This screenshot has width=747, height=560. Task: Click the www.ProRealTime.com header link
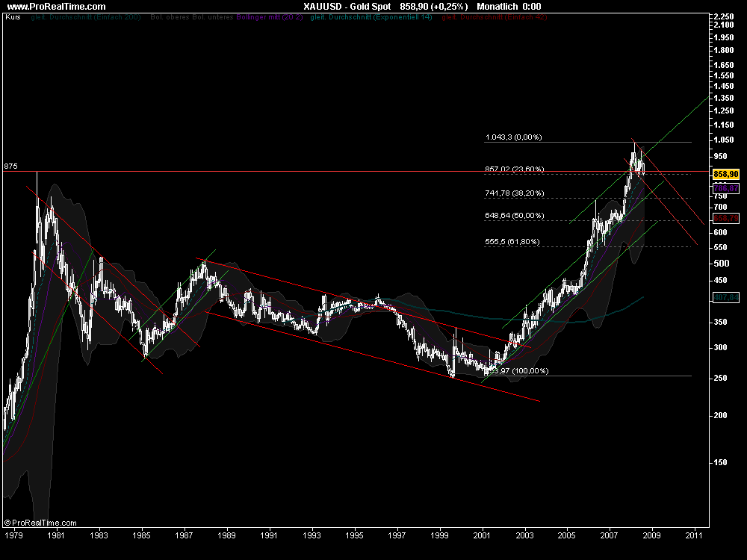[57, 6]
